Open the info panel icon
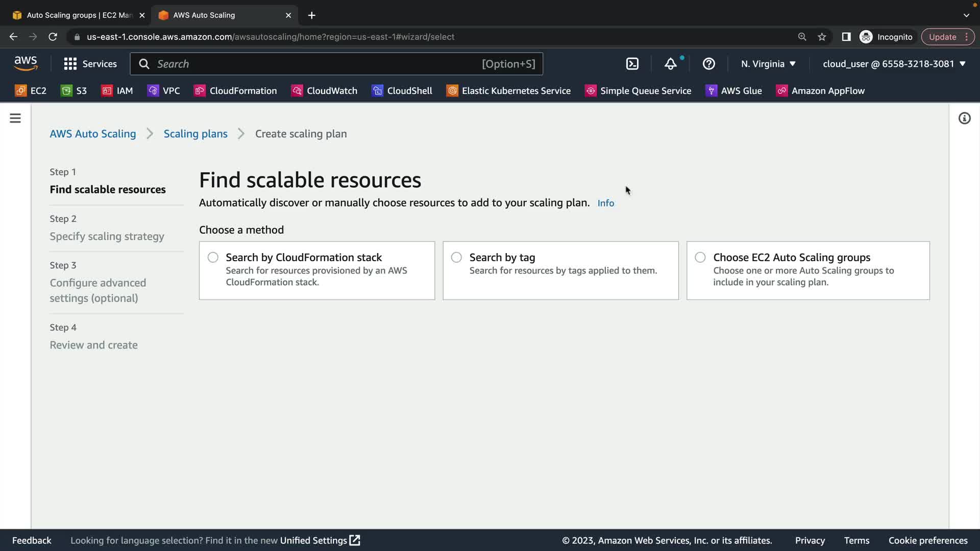Screen dimensions: 980x551 pos(964,118)
